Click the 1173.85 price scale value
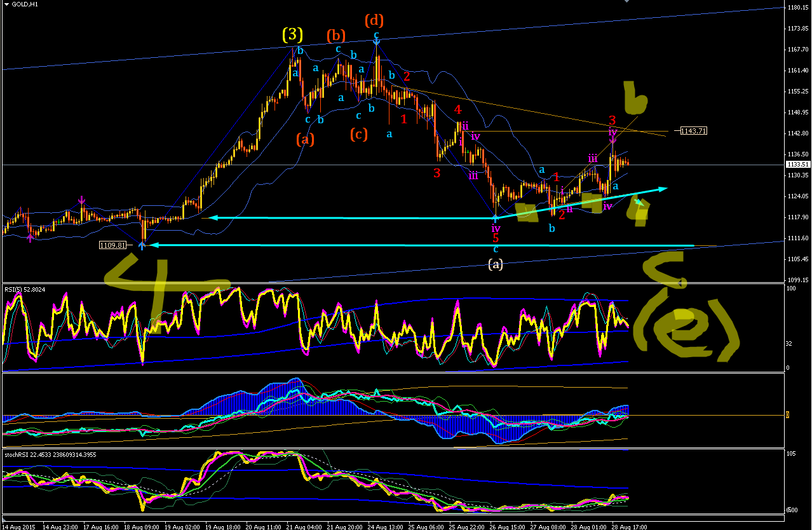812x530 pixels. pos(797,29)
